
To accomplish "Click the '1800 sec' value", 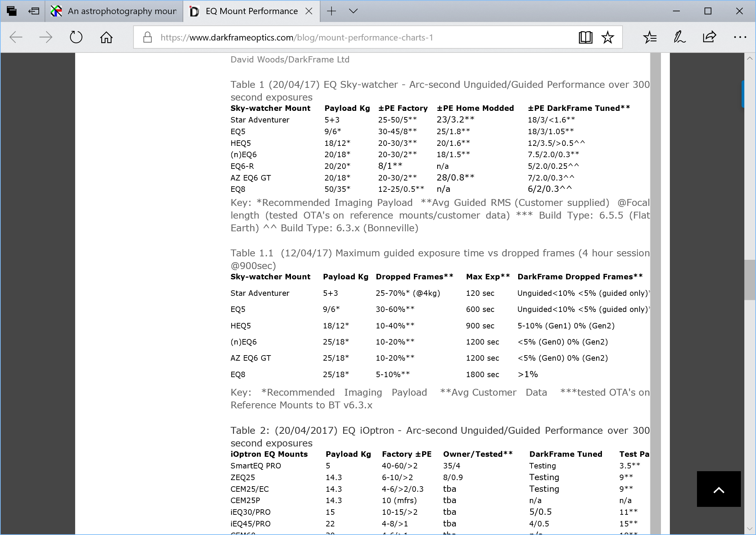I will coord(482,374).
